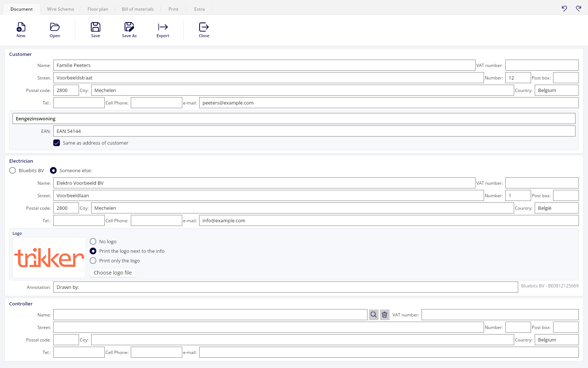Edit the Eengezinswoning installation field
Image resolution: width=588 pixels, height=368 pixels.
(x=294, y=118)
